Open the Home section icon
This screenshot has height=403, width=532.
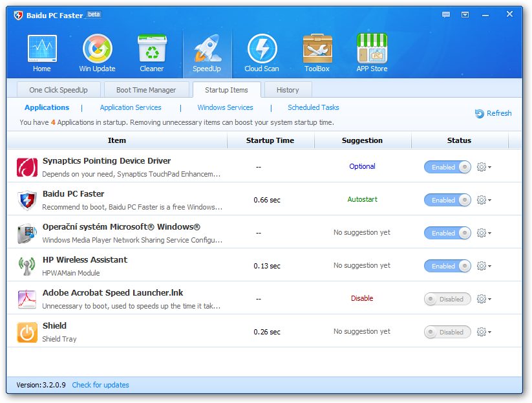[42, 49]
